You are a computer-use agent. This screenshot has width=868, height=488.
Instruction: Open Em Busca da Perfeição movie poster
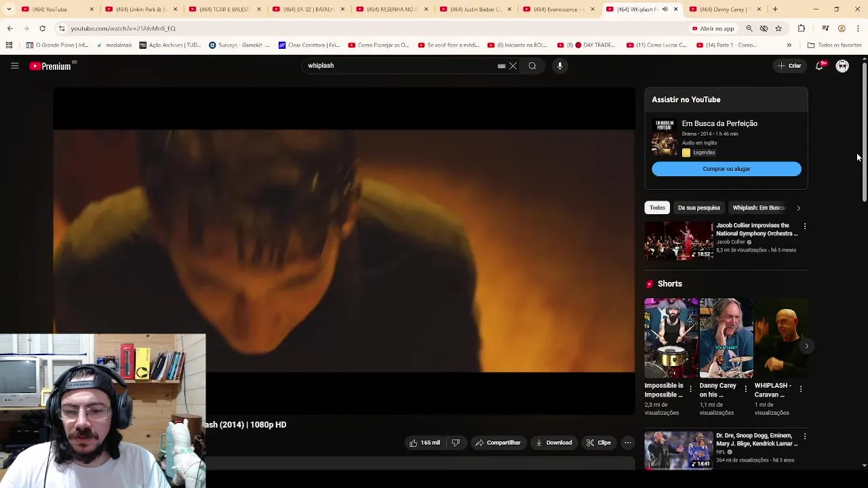coord(664,138)
